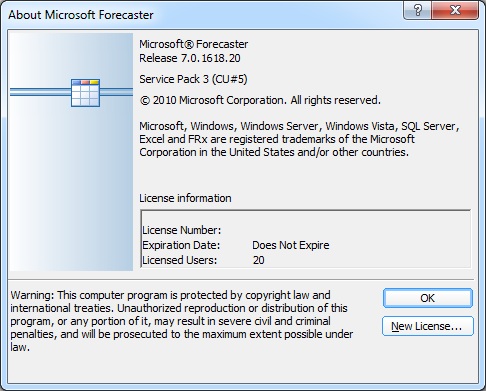Click the Does Not Expire value
486x391 pixels.
(x=291, y=245)
